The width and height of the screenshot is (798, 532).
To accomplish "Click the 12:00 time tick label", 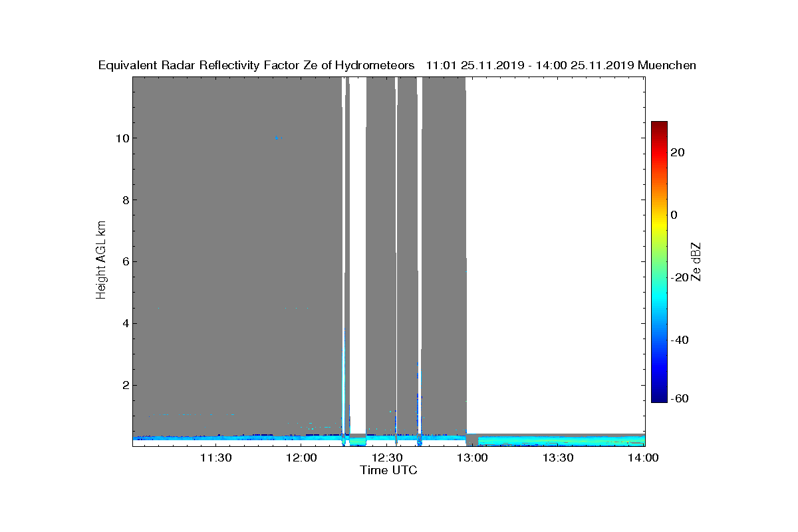I will coord(303,458).
